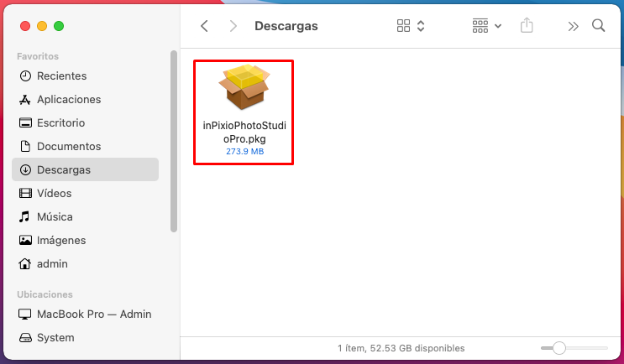Viewport: 624px width, 364px height.
Task: Switch to icon grid view
Action: click(x=403, y=26)
